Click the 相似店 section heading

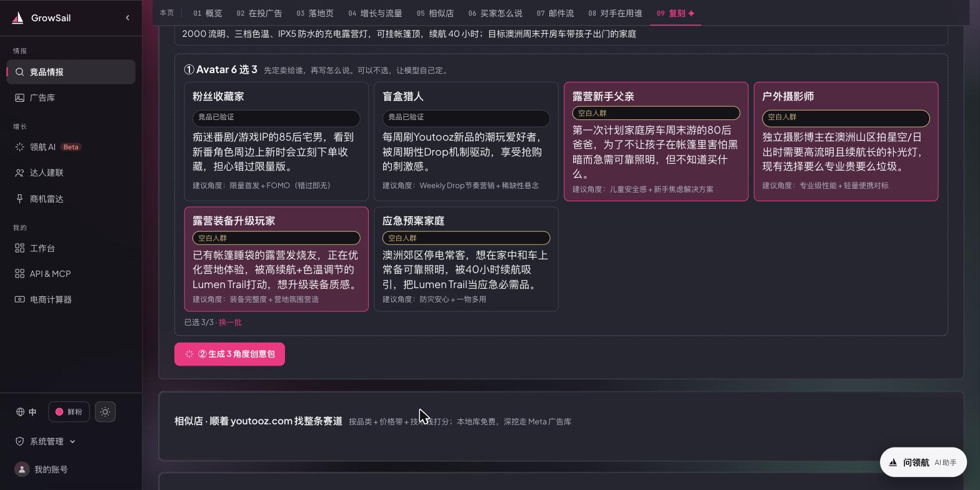coord(258,421)
